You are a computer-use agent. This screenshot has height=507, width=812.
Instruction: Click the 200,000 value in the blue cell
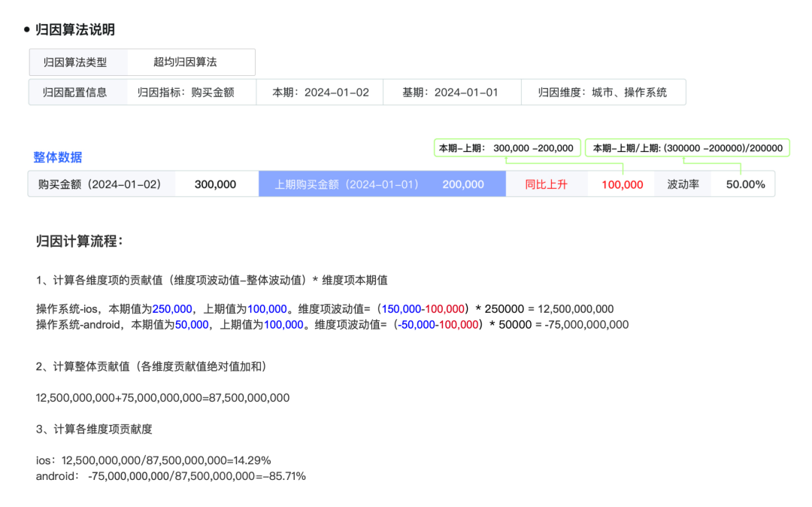[x=463, y=184]
